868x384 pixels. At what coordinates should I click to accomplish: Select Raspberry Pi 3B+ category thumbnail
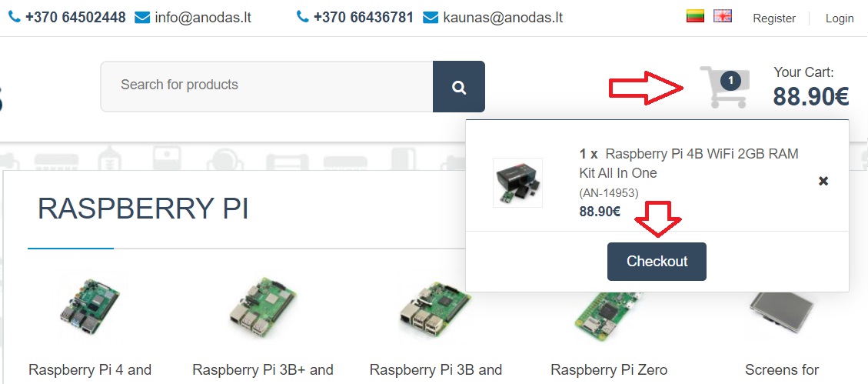point(262,308)
